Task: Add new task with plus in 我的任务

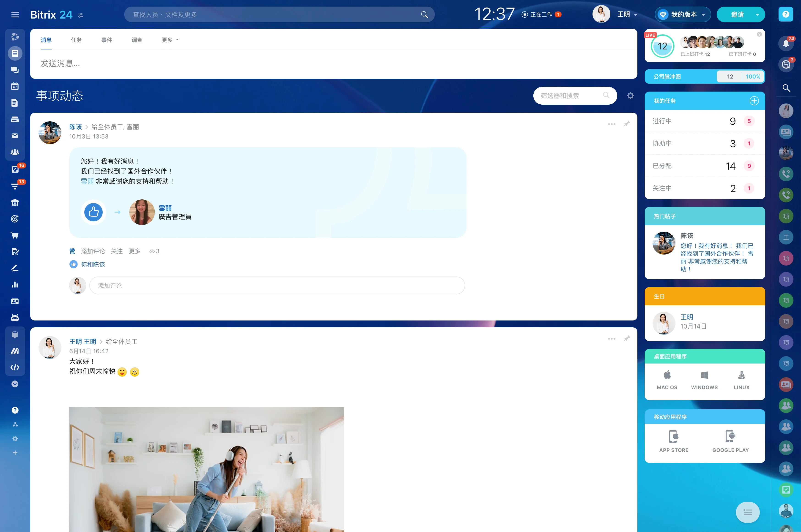Action: coord(754,101)
